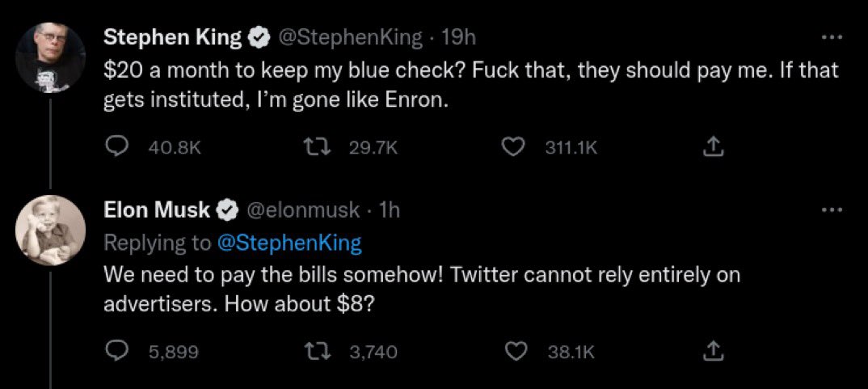
Task: Click Elon Musk's verified badge
Action: click(x=227, y=210)
